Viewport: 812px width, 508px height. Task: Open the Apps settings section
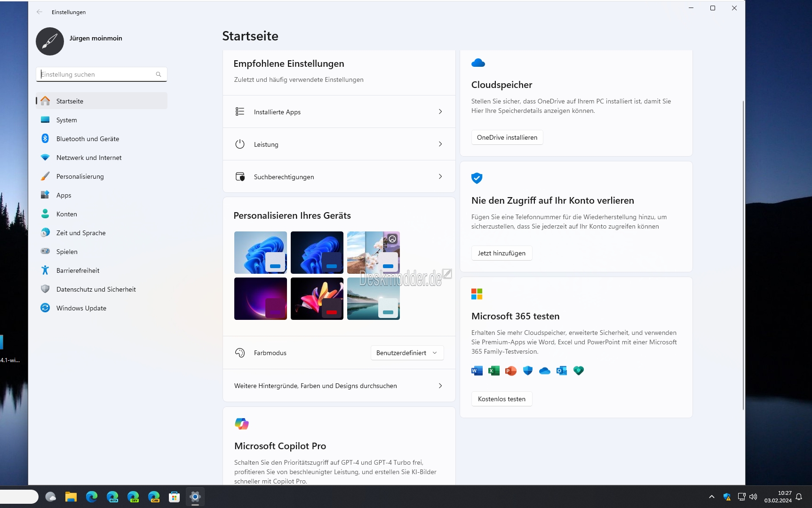pos(64,195)
